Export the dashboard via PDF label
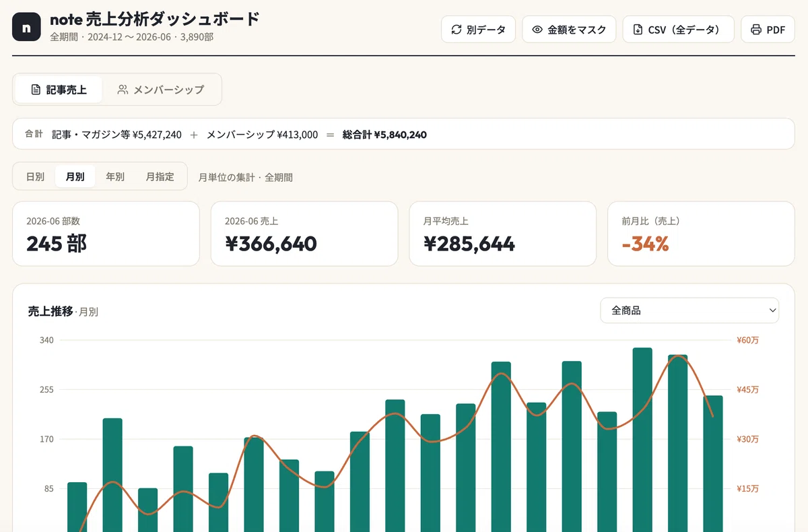The width and height of the screenshot is (808, 532). [776, 30]
